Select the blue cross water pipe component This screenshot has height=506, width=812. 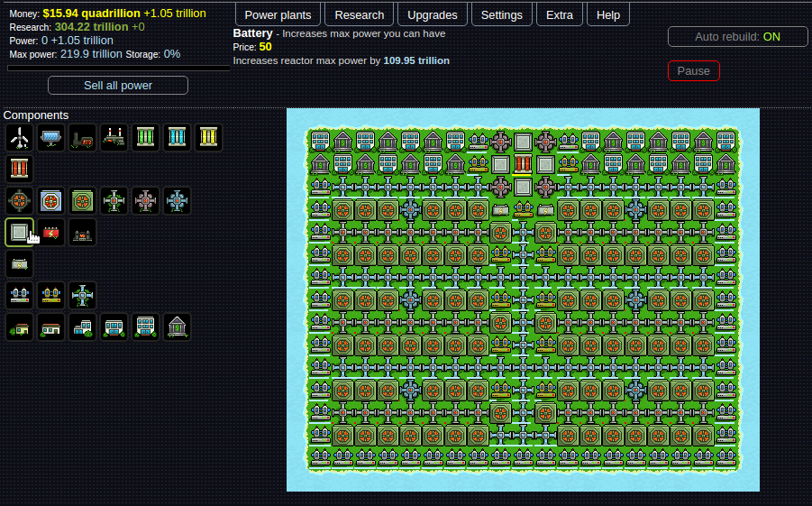[83, 296]
